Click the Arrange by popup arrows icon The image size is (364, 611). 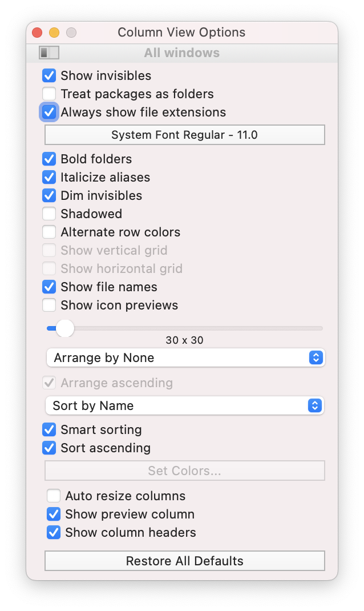(316, 357)
